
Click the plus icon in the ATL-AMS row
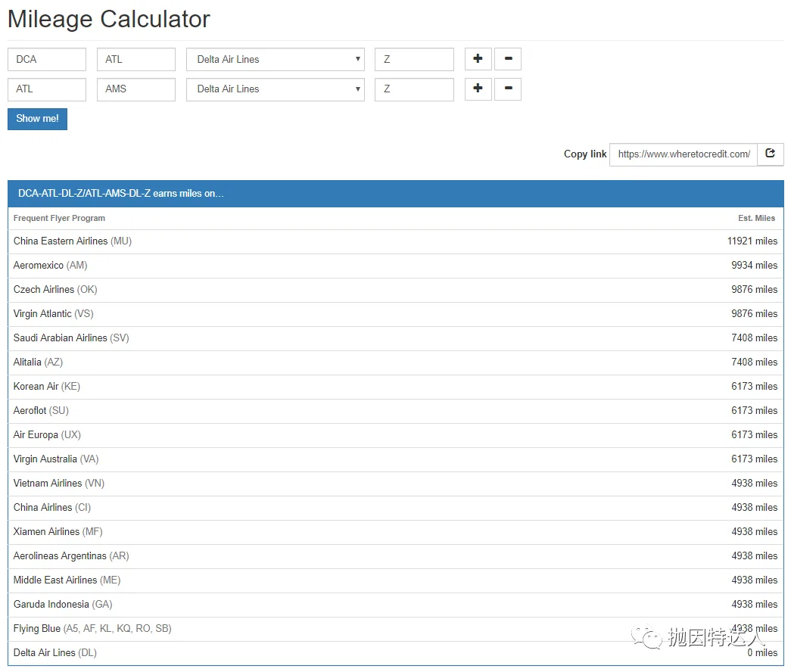click(478, 89)
